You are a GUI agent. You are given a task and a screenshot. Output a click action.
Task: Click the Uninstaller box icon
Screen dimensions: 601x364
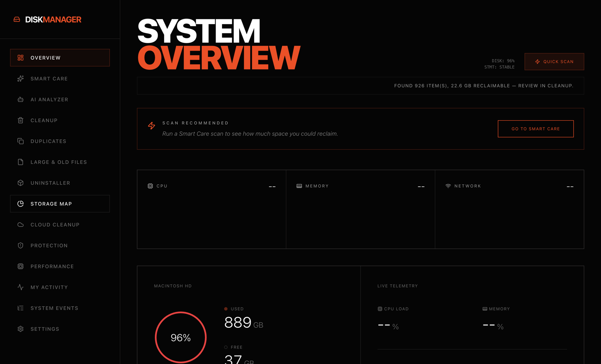pyautogui.click(x=21, y=183)
